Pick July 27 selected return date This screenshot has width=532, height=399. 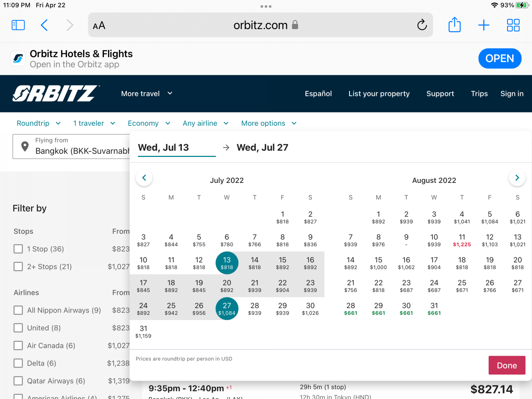(227, 309)
